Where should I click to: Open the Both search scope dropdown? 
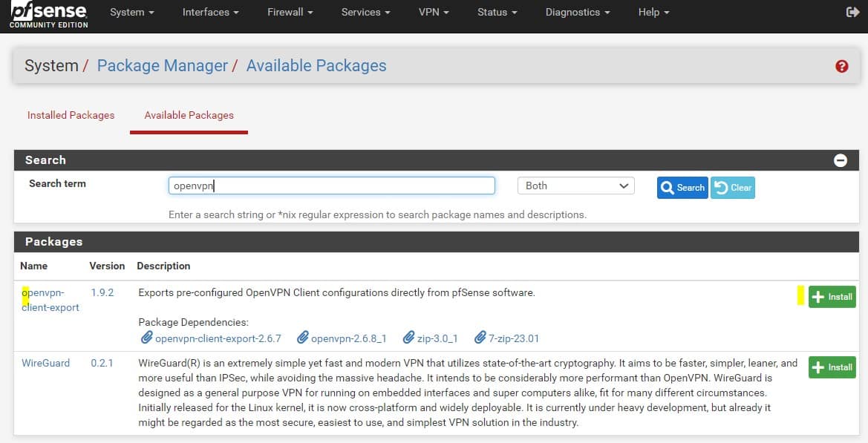[575, 186]
